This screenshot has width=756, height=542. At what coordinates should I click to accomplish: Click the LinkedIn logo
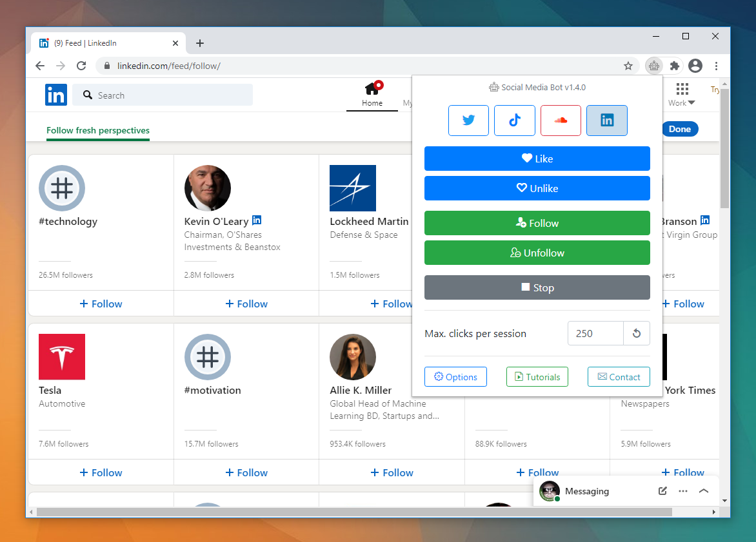point(56,95)
